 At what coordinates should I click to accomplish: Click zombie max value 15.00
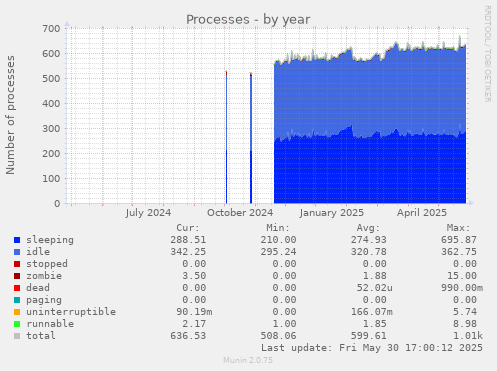point(462,276)
